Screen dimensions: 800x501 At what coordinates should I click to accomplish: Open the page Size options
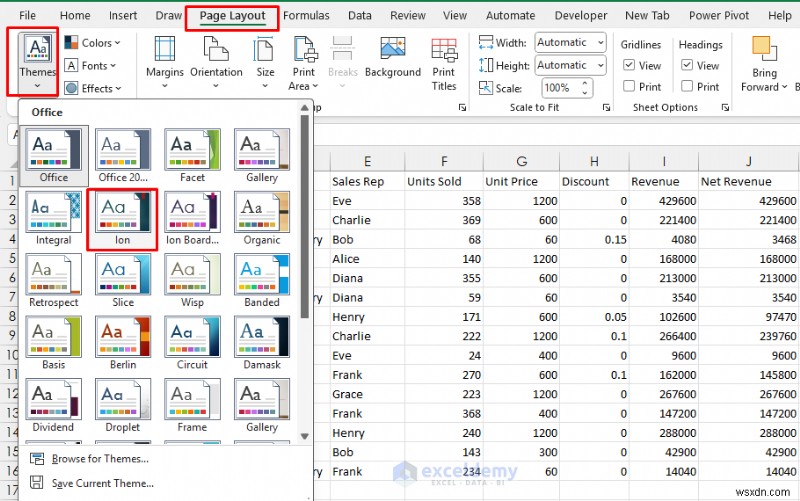265,62
